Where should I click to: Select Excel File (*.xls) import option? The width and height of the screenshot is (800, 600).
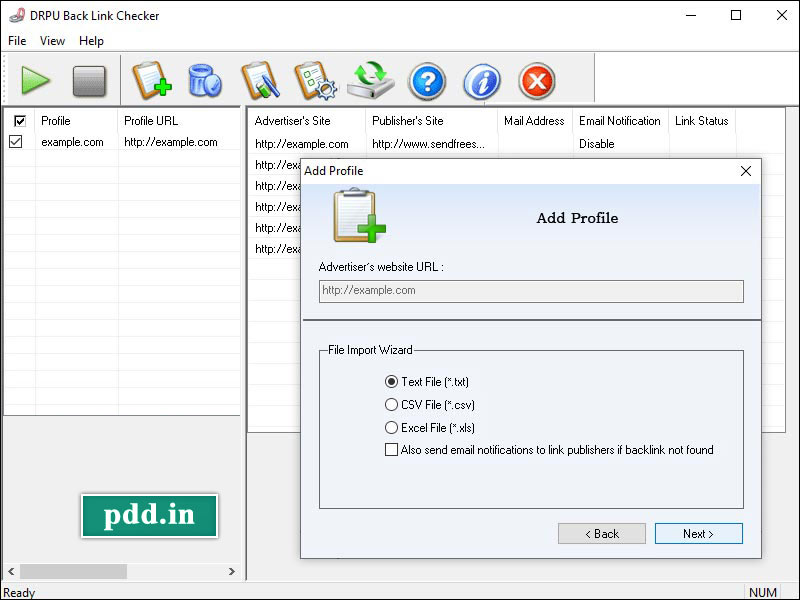tap(391, 428)
